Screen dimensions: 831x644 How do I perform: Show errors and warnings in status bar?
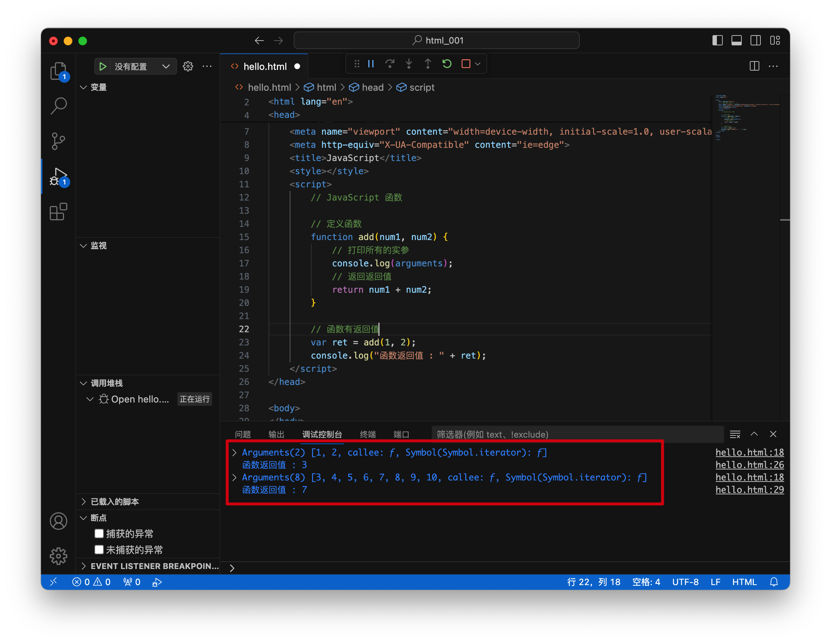[92, 582]
